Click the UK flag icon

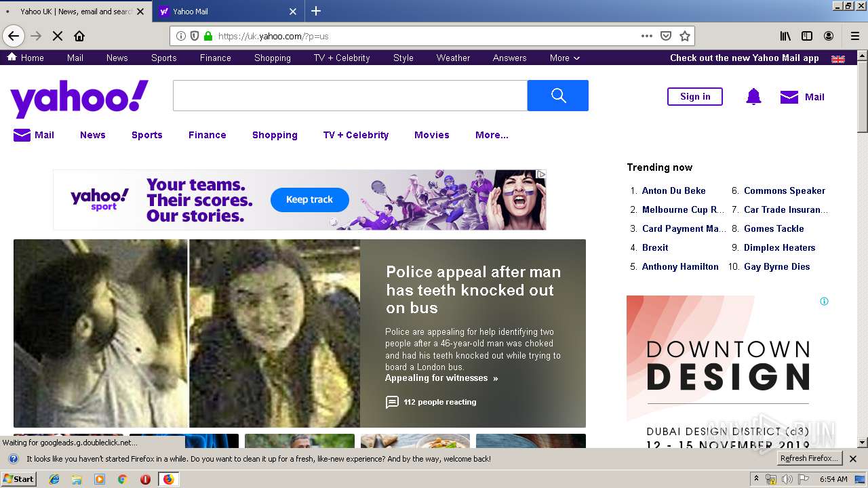(x=838, y=59)
